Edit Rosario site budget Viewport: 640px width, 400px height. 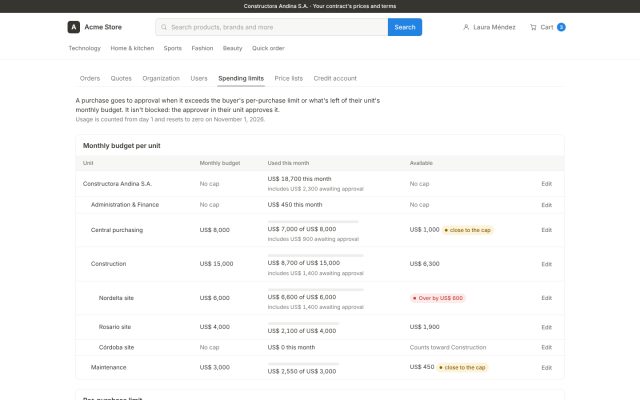[547, 327]
